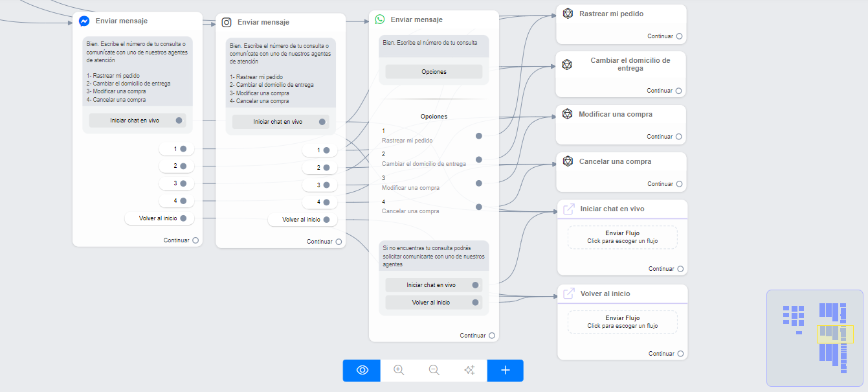This screenshot has height=392, width=868.
Task: Click the icon beside Rastrear mi pedido
Action: [568, 14]
